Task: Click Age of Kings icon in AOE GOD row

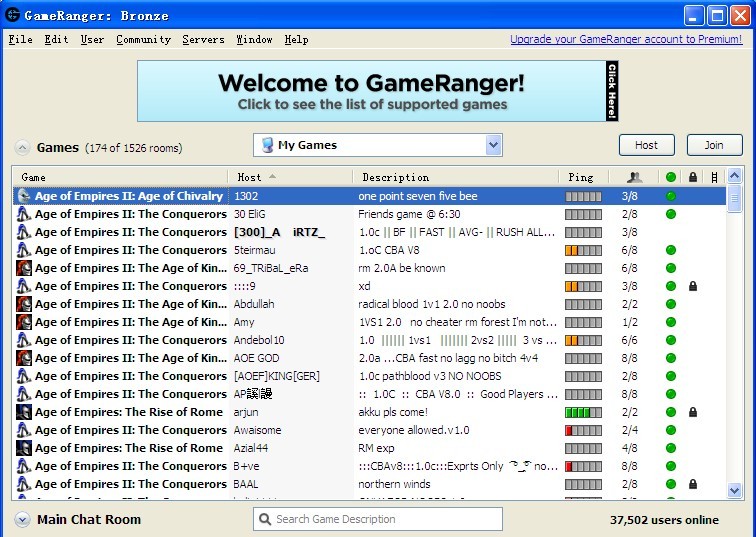Action: (24, 358)
